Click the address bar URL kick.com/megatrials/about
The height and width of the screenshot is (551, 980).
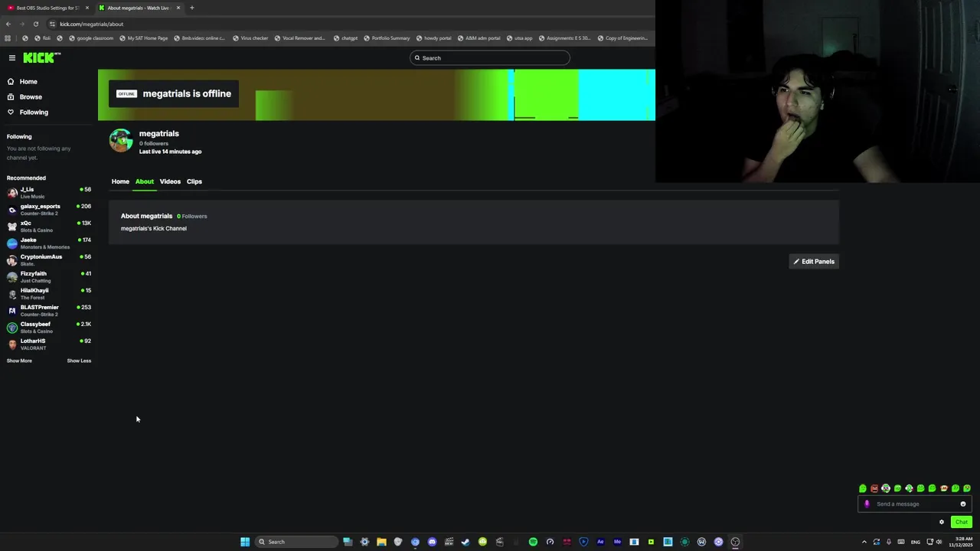click(x=91, y=24)
